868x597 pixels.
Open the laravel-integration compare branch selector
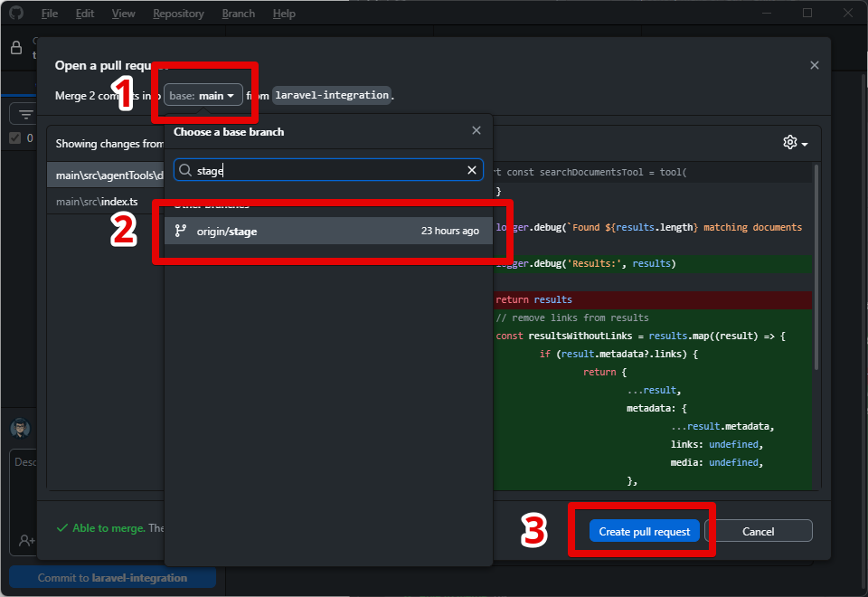pos(331,94)
